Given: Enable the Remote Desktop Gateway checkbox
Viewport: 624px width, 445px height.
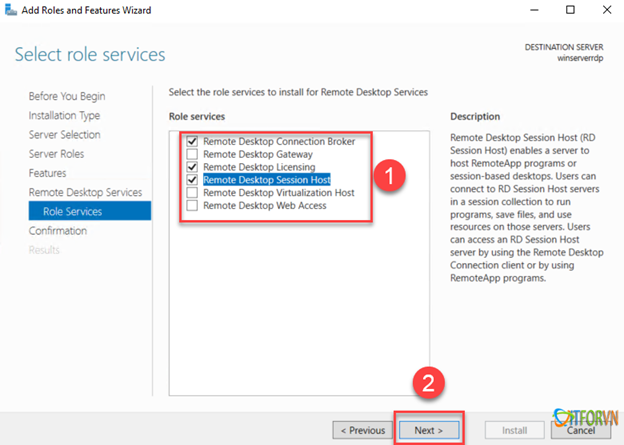Looking at the screenshot, I should click(x=192, y=155).
